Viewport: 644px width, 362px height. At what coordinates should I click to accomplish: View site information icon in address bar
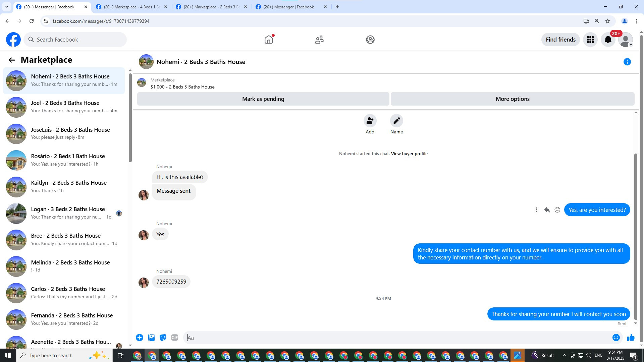click(46, 21)
